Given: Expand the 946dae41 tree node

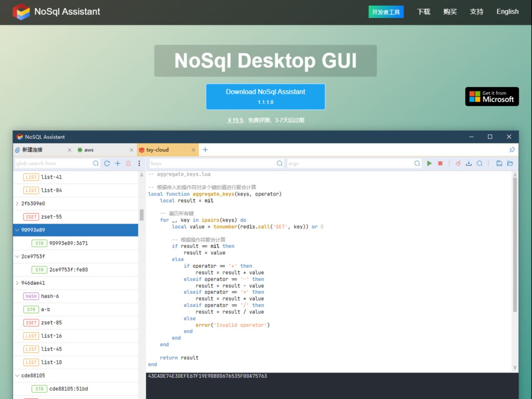Looking at the screenshot, I should [17, 283].
